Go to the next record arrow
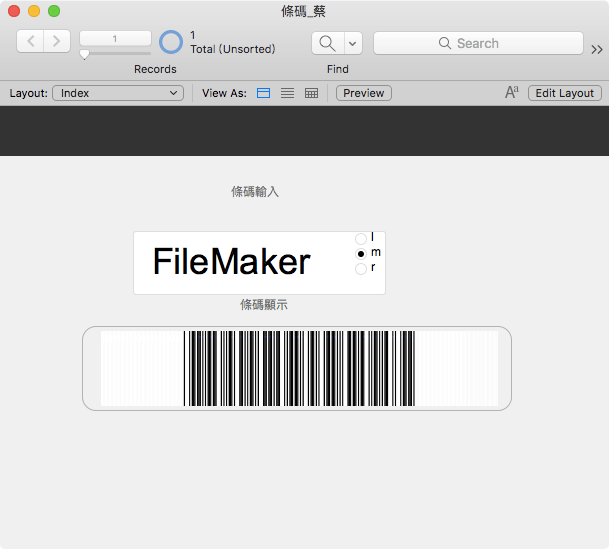 click(x=57, y=41)
